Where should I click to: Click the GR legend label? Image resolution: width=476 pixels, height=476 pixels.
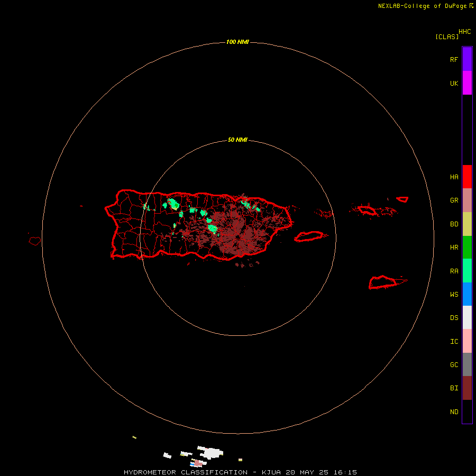click(454, 200)
